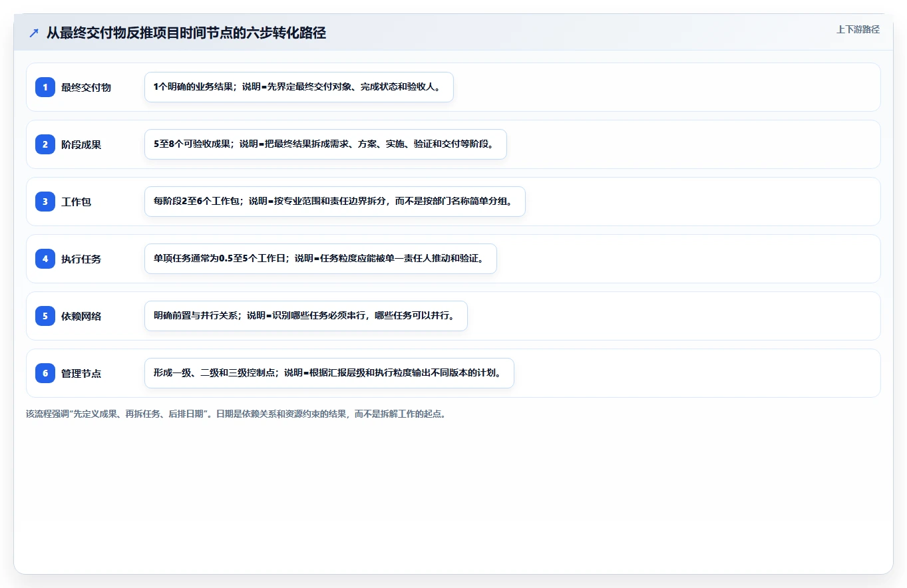Select the step 1 number badge

point(45,87)
